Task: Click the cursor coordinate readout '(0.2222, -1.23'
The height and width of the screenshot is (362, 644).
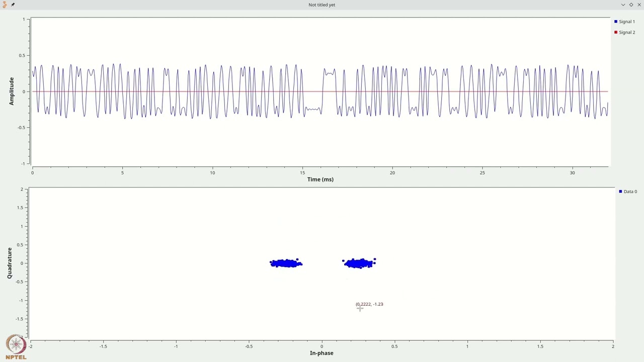Action: pyautogui.click(x=369, y=304)
